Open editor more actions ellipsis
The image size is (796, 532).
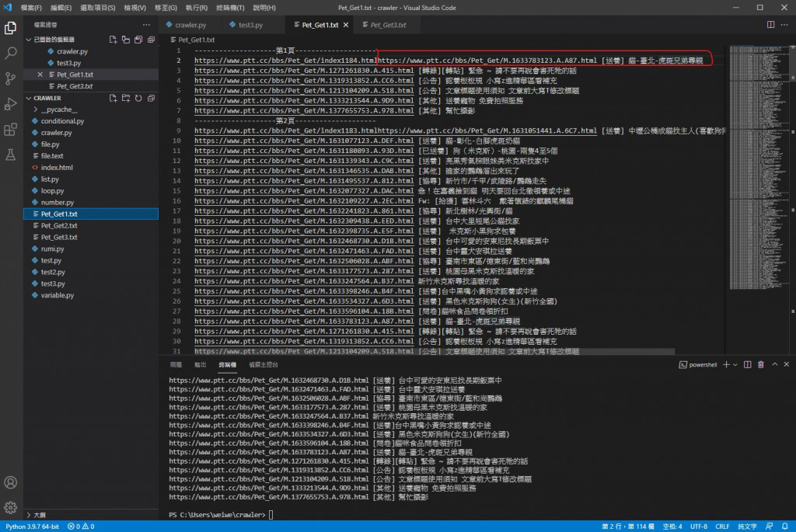point(784,24)
